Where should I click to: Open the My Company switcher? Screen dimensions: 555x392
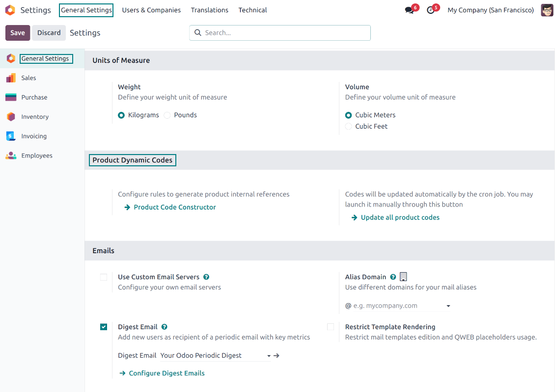pyautogui.click(x=490, y=10)
